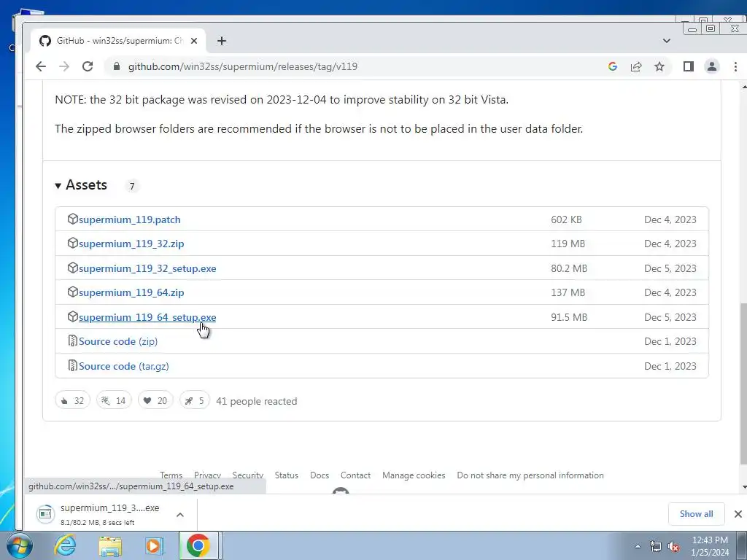747x560 pixels.
Task: Download supermium_119_64.zip
Action: (131, 292)
